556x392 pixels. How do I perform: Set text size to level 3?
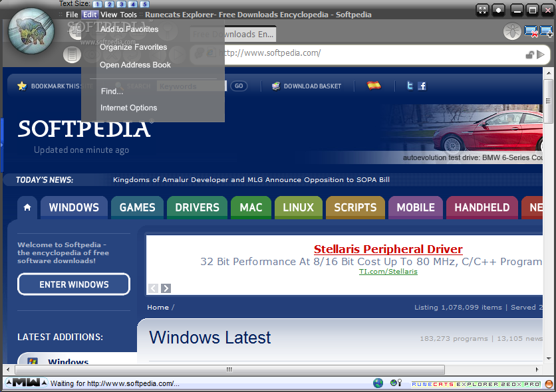121,4
